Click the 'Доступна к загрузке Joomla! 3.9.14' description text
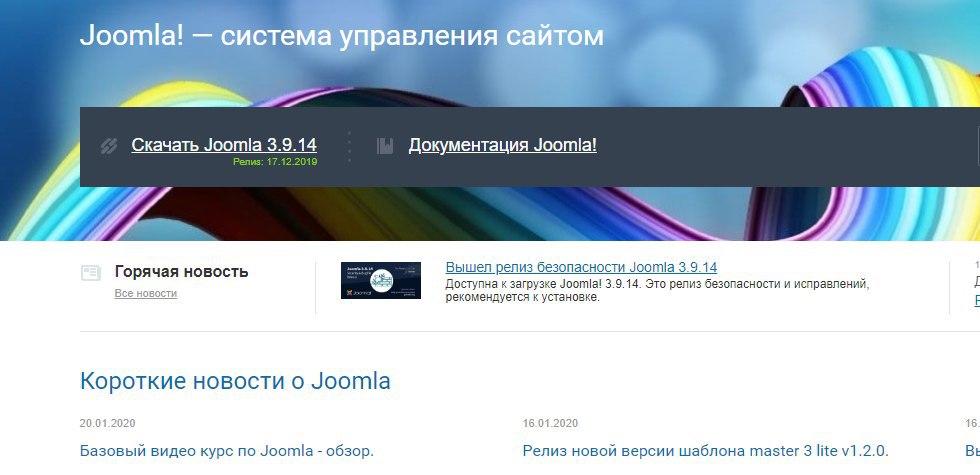980x475 pixels. tap(658, 291)
